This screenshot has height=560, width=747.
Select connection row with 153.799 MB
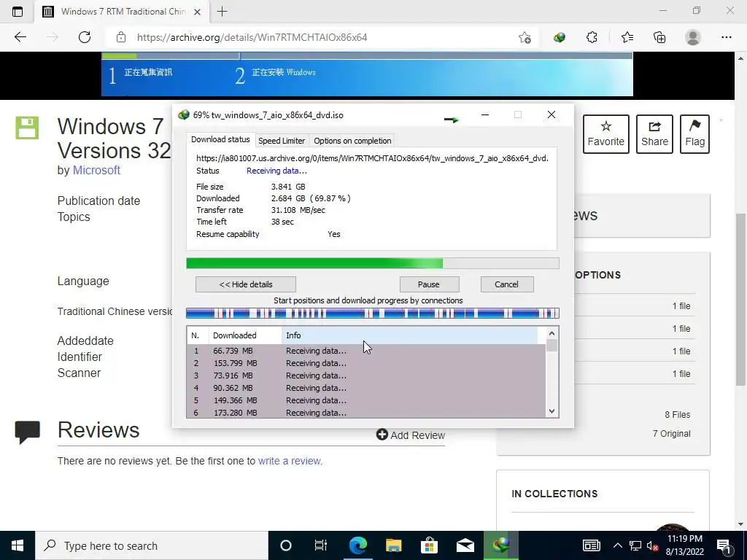pos(366,363)
